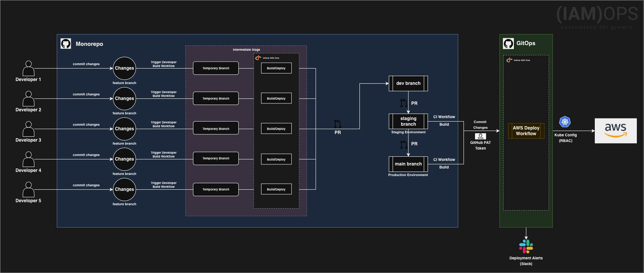Click the Intermediate Stage label

246,50
